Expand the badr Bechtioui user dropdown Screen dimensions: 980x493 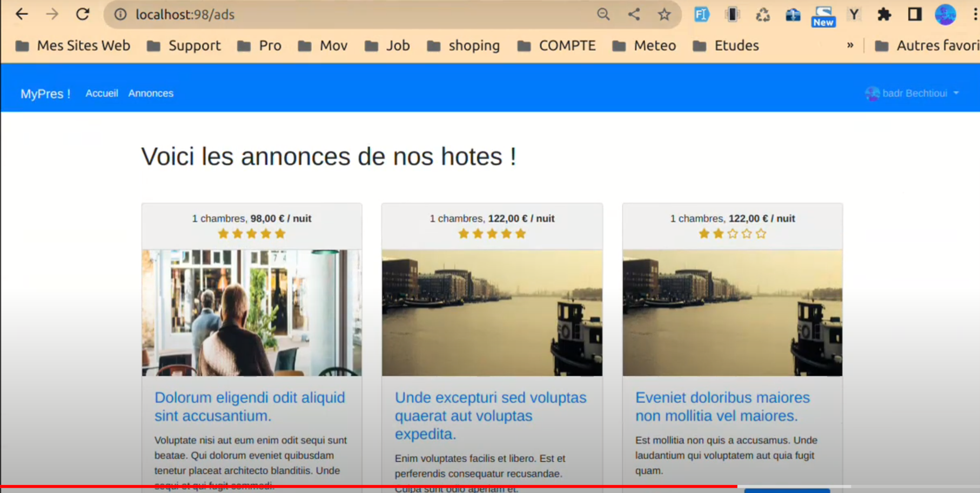(912, 93)
